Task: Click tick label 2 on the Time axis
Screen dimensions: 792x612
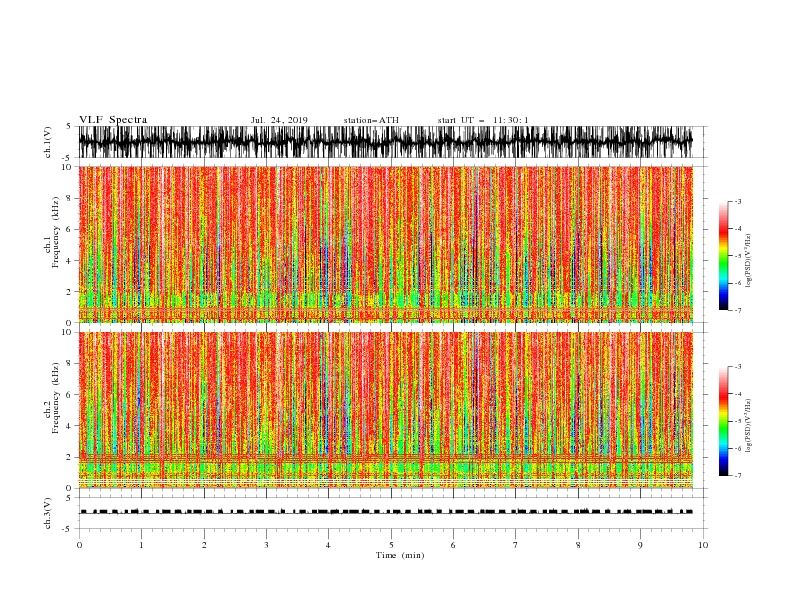Action: coord(204,545)
